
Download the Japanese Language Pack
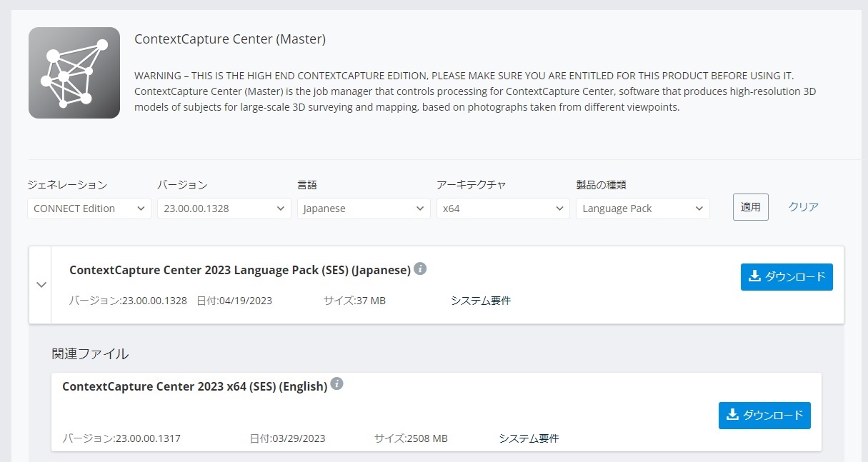787,277
